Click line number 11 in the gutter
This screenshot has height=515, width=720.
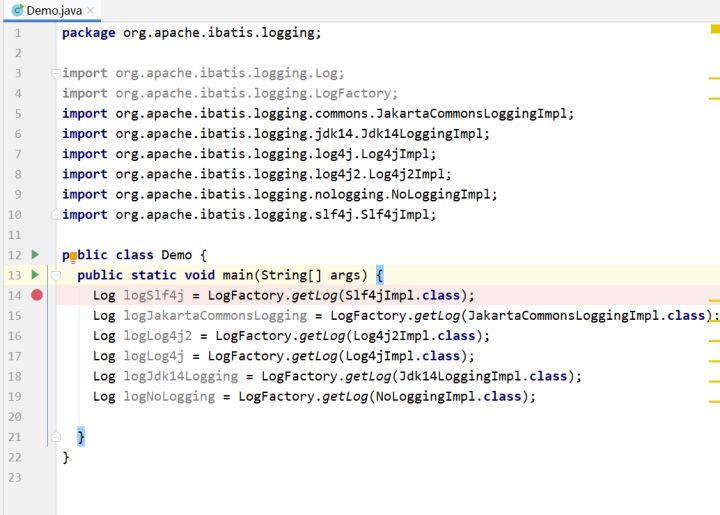(x=15, y=234)
